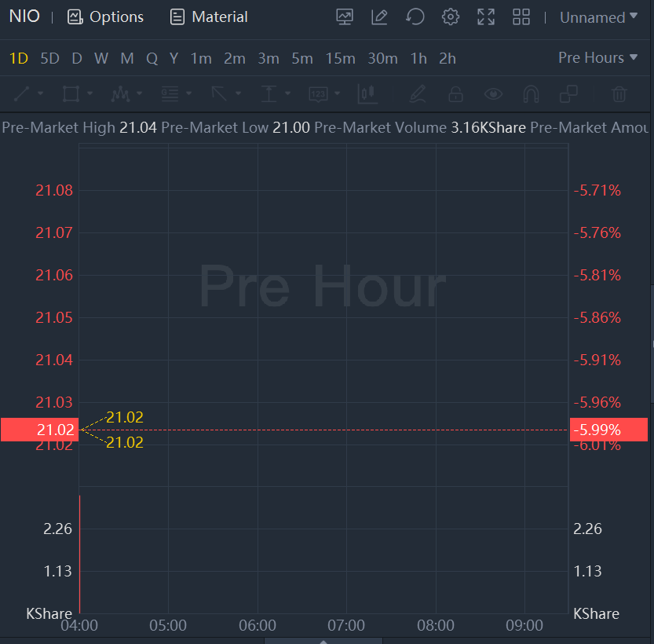The width and height of the screenshot is (654, 644).
Task: Open the Options button
Action: tap(105, 16)
